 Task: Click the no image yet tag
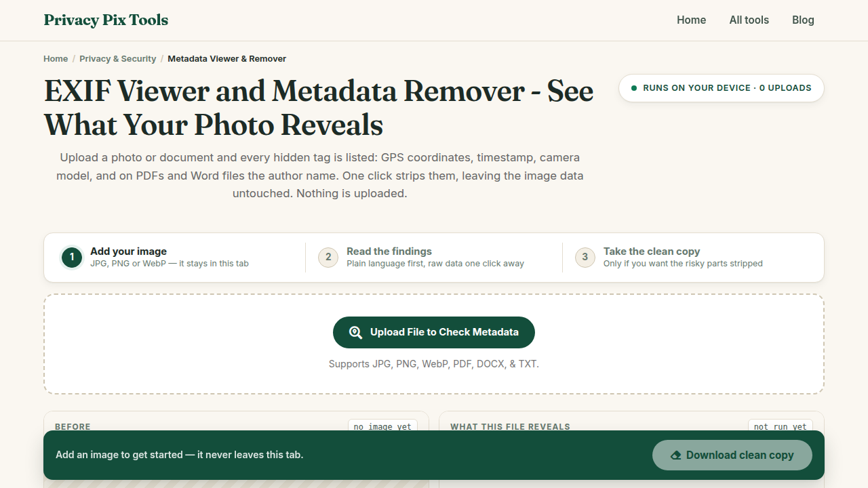[382, 427]
